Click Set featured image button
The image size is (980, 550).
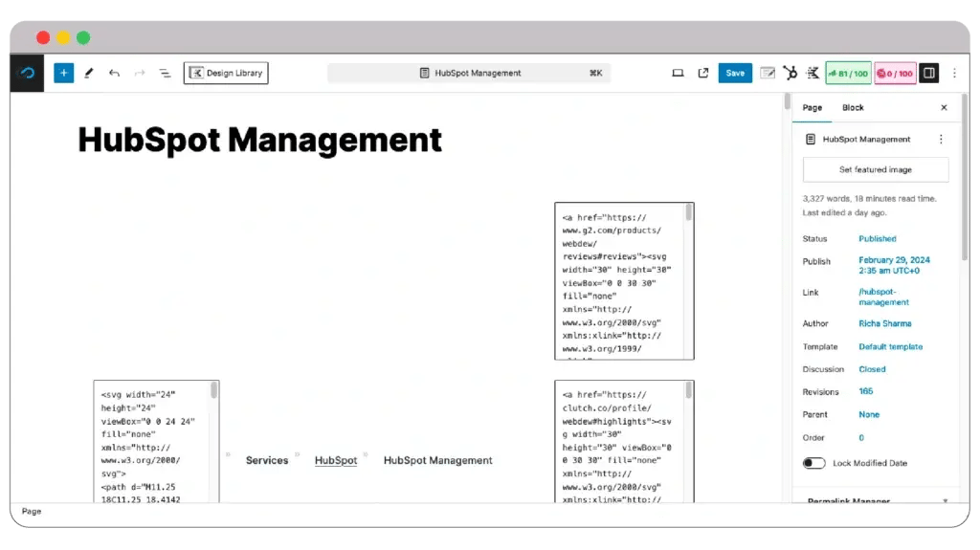(875, 169)
